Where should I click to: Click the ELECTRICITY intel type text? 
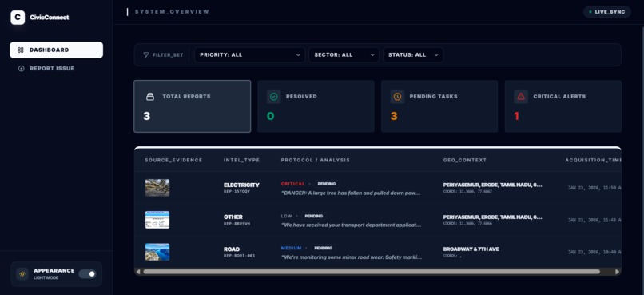click(x=241, y=185)
